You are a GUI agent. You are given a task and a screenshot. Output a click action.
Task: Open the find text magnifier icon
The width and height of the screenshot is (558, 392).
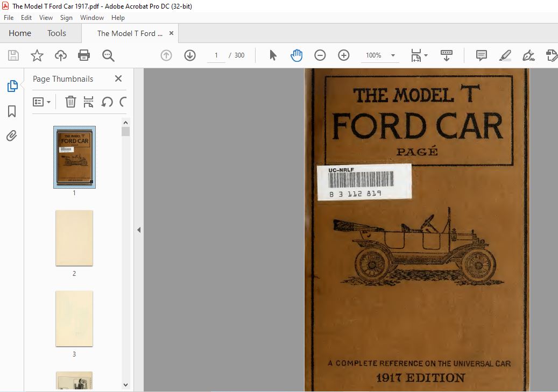[x=108, y=55]
